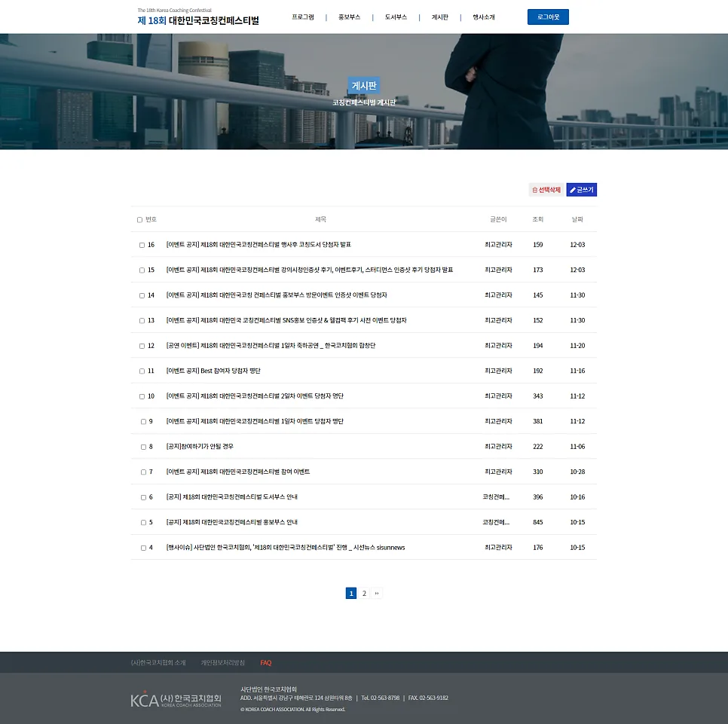728x724 pixels.
Task: Check the box for post 4
Action: [x=143, y=548]
